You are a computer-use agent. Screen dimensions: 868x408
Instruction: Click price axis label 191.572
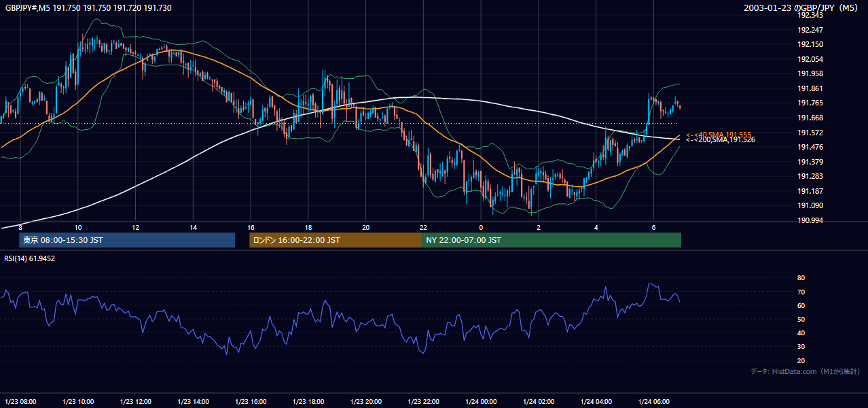click(810, 133)
